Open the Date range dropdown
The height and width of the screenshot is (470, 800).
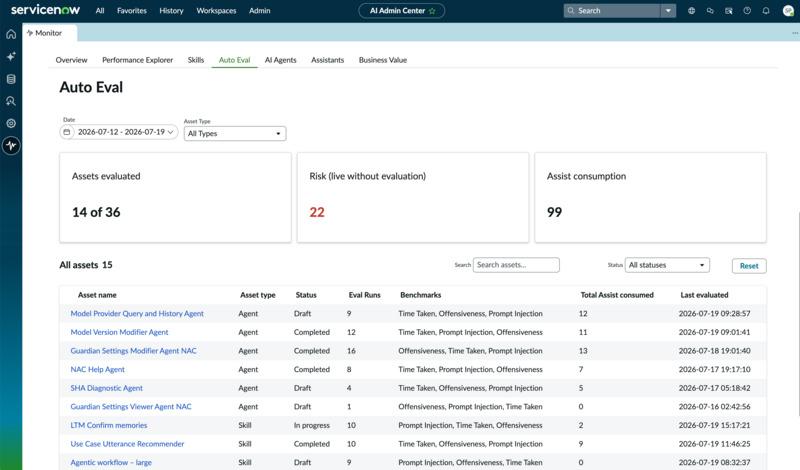[x=119, y=132]
